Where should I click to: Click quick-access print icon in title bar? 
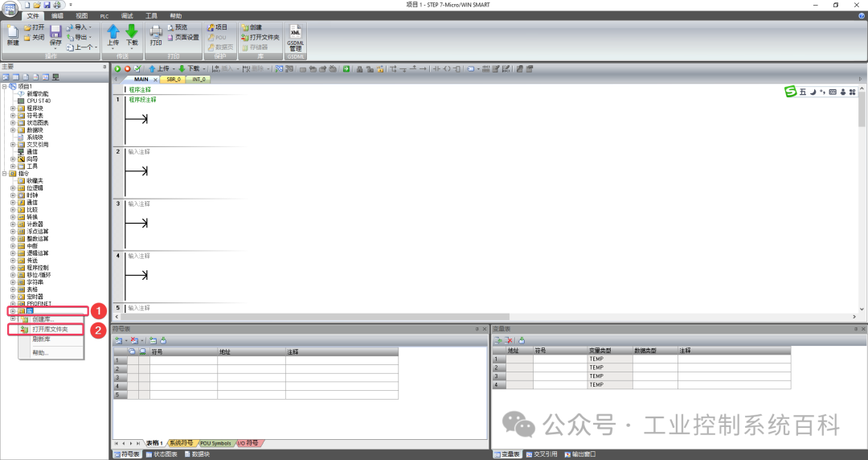(57, 5)
